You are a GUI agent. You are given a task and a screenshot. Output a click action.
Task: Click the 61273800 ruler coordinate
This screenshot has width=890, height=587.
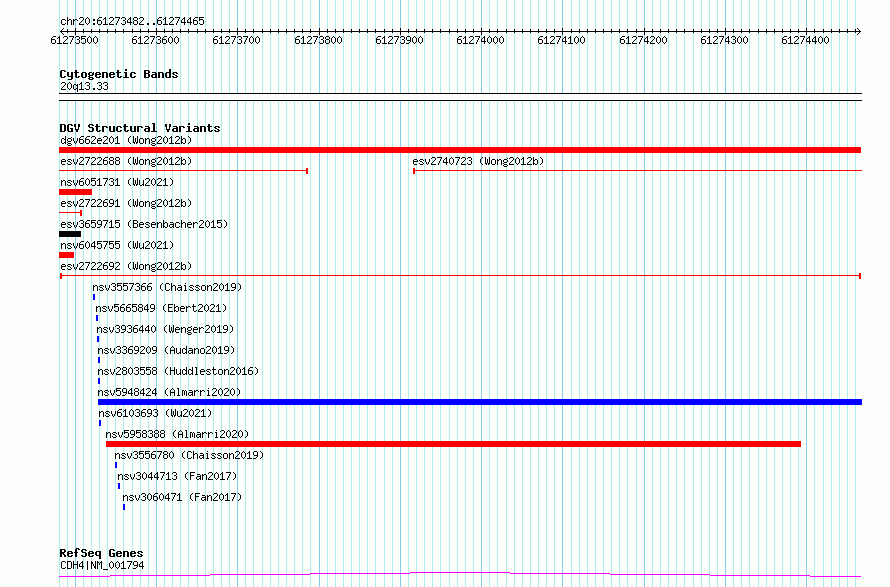[318, 40]
